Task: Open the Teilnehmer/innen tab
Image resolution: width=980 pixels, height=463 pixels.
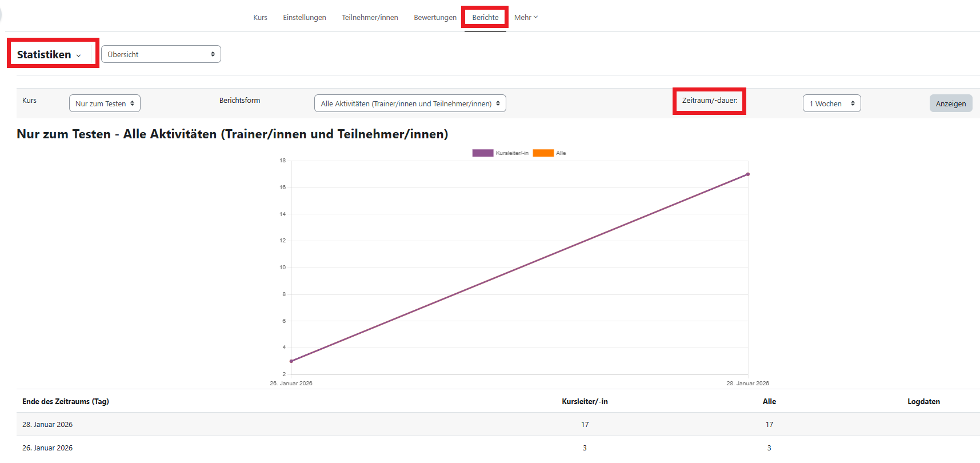Action: pos(370,18)
